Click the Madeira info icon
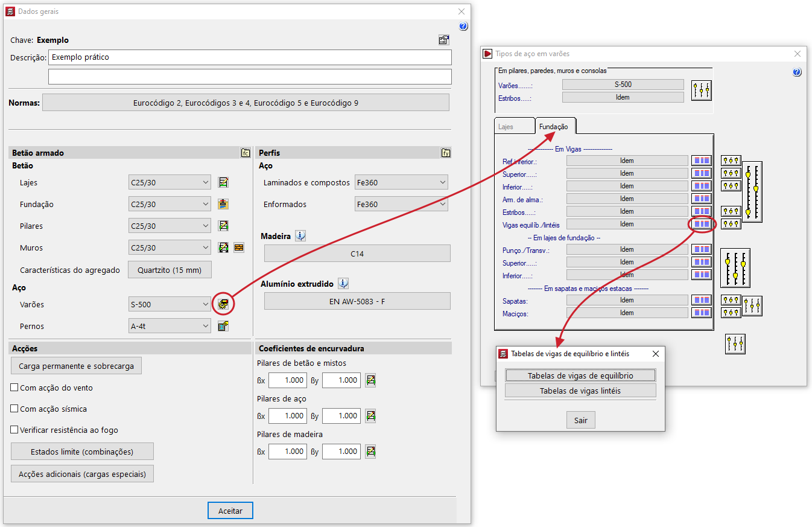This screenshot has height=527, width=812. coord(300,236)
